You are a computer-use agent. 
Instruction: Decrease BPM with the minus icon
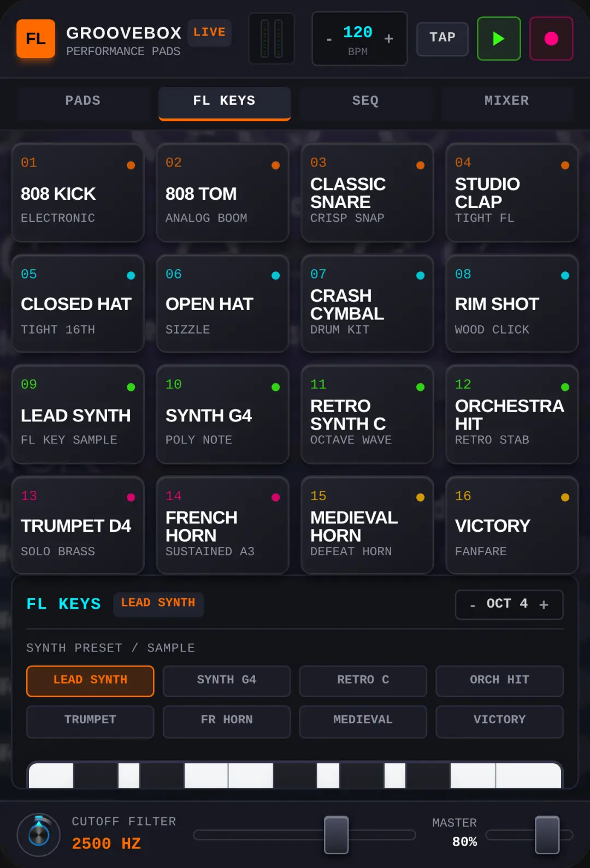coord(329,39)
